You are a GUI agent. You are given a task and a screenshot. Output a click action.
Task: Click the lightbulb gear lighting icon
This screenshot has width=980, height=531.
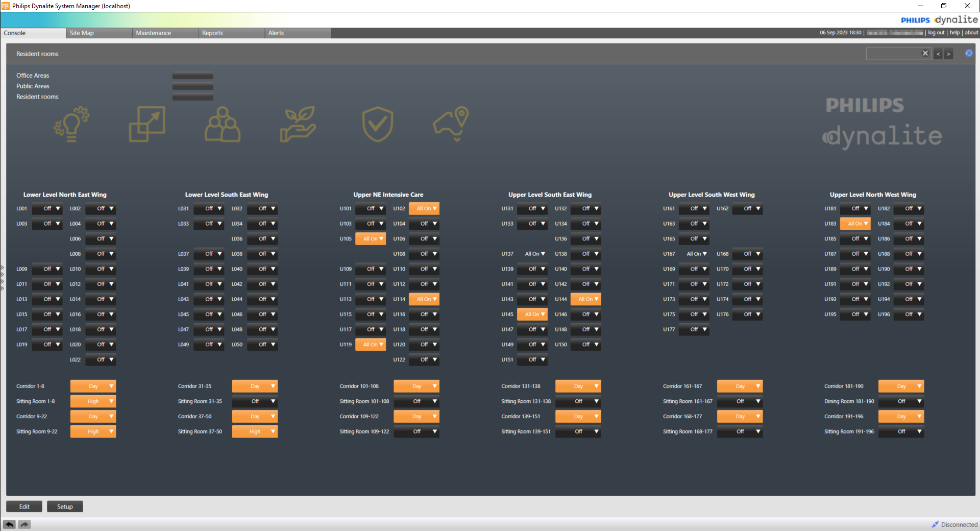pos(71,124)
